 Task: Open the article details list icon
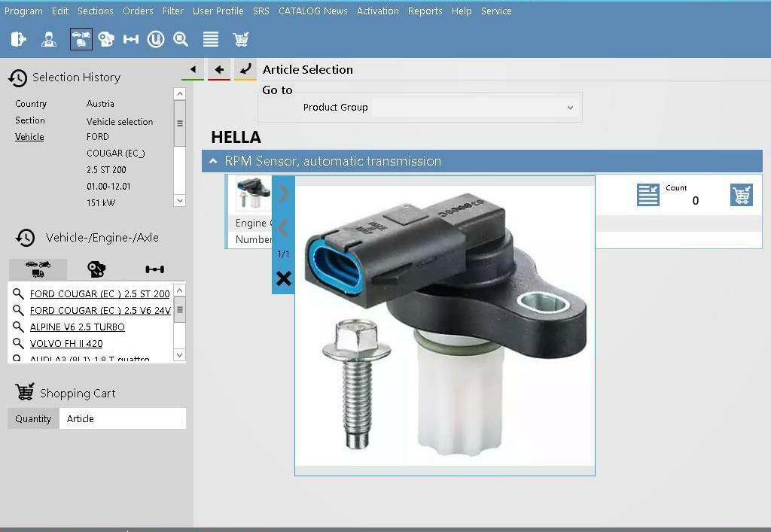pyautogui.click(x=648, y=195)
